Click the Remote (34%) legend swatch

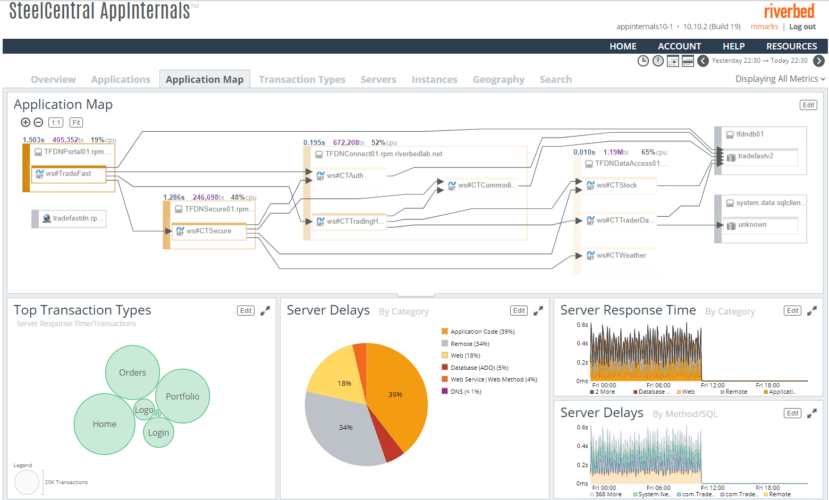[445, 344]
